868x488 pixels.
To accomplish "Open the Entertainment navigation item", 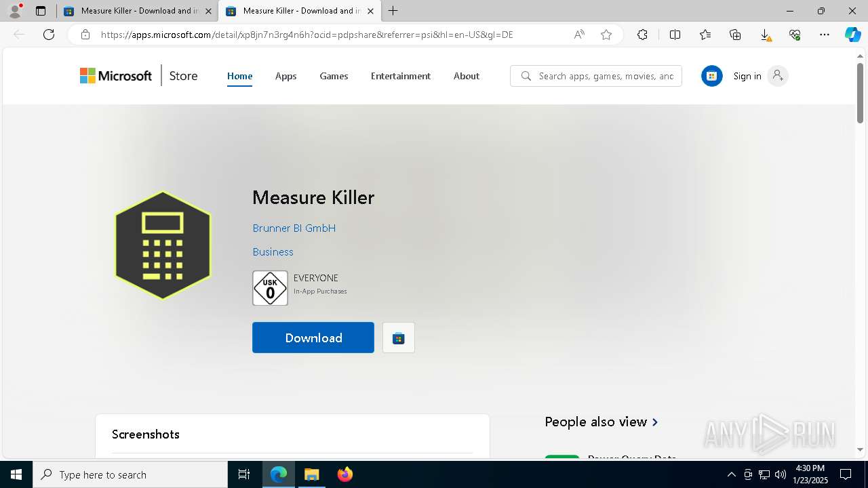I will point(401,76).
